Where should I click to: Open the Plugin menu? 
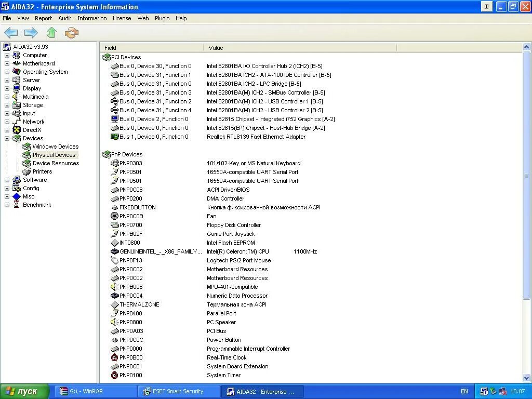162,18
